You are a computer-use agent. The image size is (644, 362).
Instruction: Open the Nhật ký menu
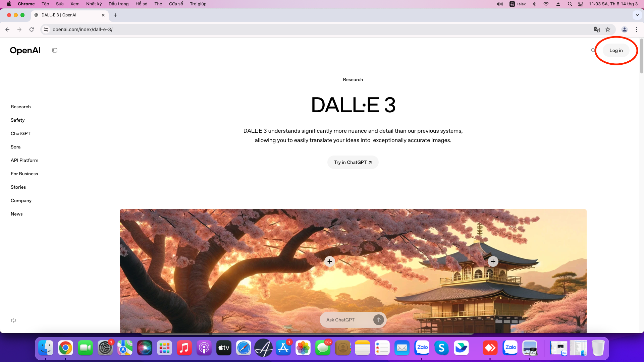point(94,4)
